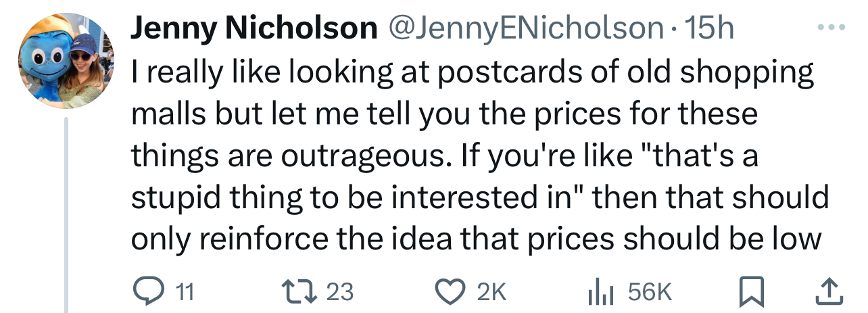Click the Jenny Nicholson display name
Image resolution: width=868 pixels, height=313 pixels.
pos(254,28)
